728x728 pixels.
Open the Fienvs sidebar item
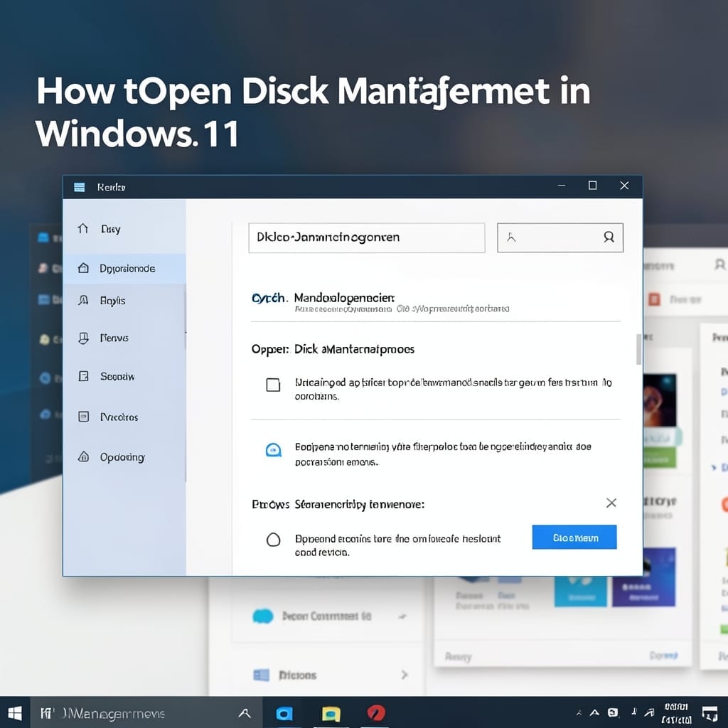(x=124, y=338)
